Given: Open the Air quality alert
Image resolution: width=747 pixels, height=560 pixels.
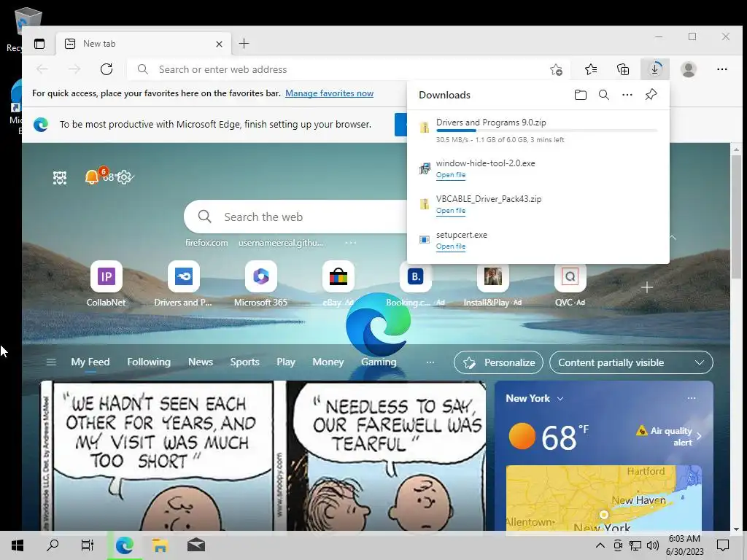Looking at the screenshot, I should [x=669, y=436].
